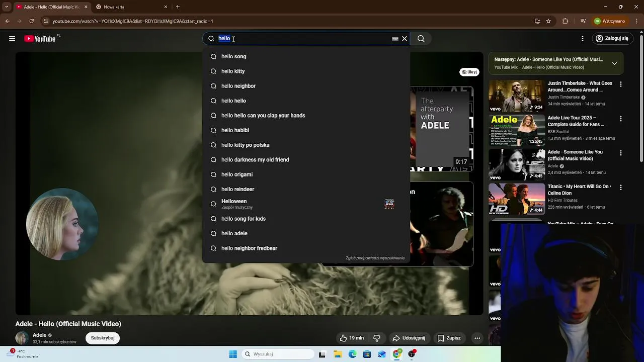Open the YouTube hamburger guide menu
Screen dimensions: 644x362
point(12,39)
